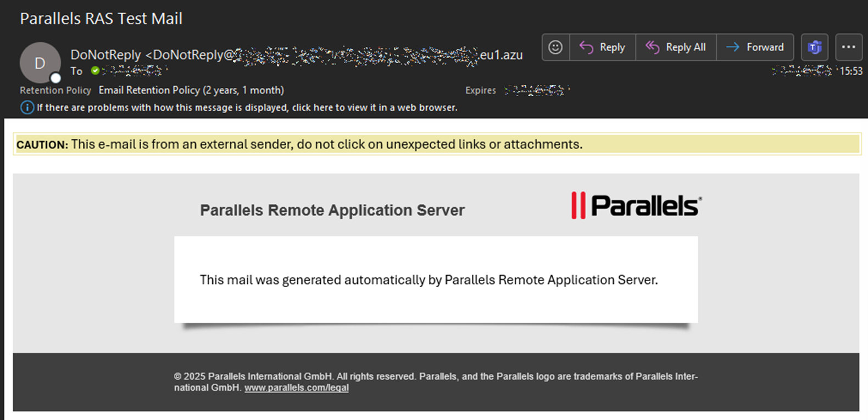Viewport: 868px width, 420px height.
Task: Click the message timestamp 15:53
Action: tap(851, 71)
